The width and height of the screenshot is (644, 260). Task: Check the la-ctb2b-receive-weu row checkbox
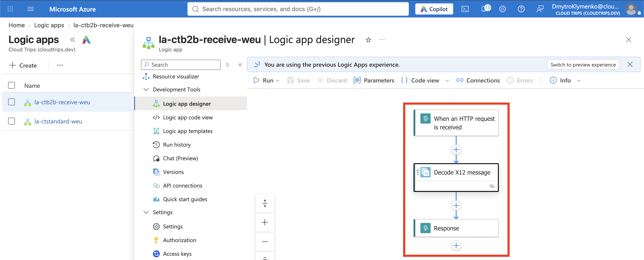pos(11,102)
